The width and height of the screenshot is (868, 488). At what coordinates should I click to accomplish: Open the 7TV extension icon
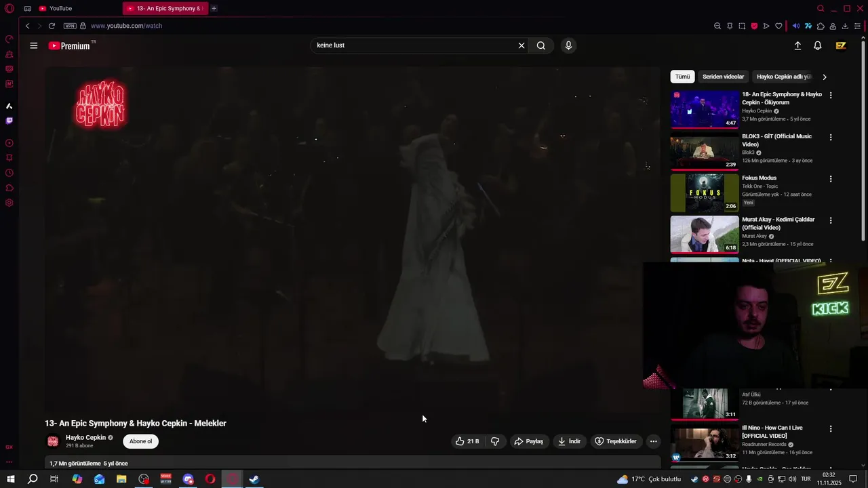coord(808,26)
